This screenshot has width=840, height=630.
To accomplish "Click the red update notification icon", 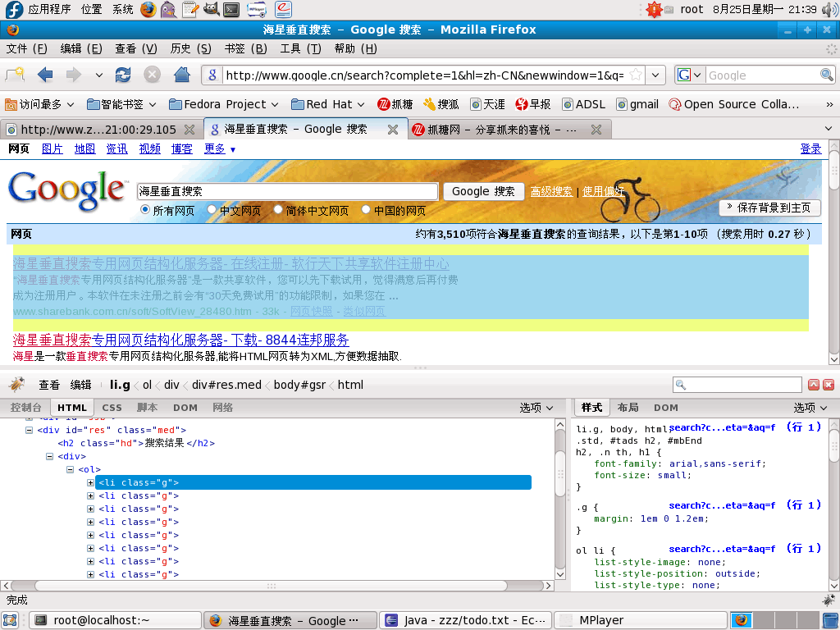I will [654, 9].
